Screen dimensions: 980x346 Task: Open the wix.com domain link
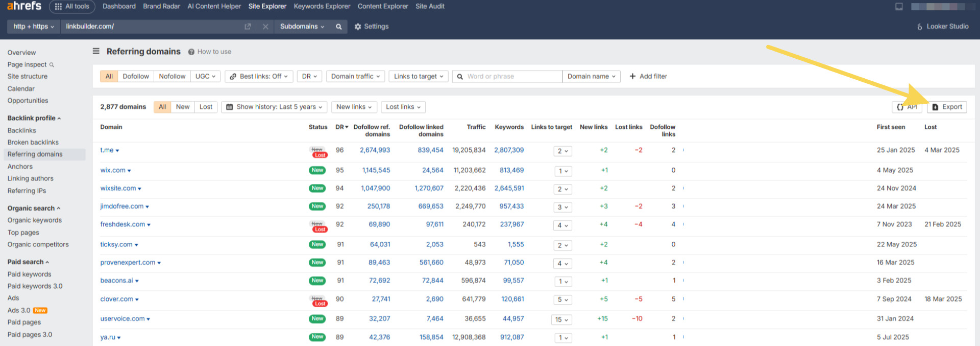(x=113, y=170)
